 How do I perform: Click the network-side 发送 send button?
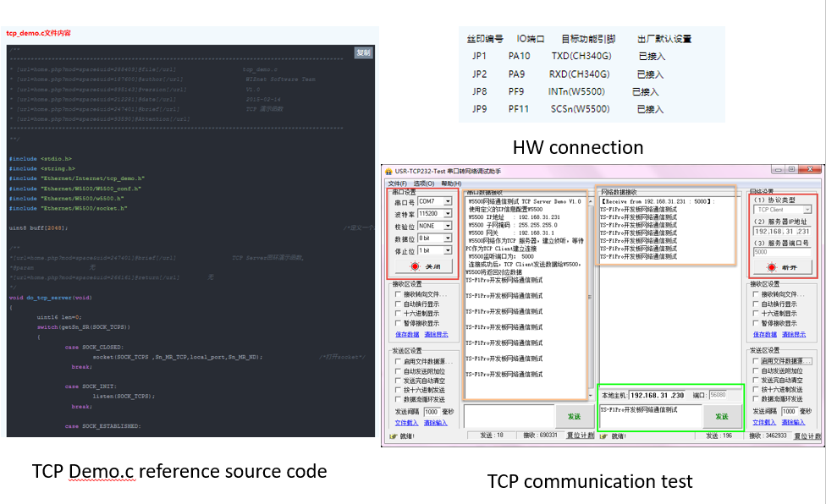click(x=721, y=417)
